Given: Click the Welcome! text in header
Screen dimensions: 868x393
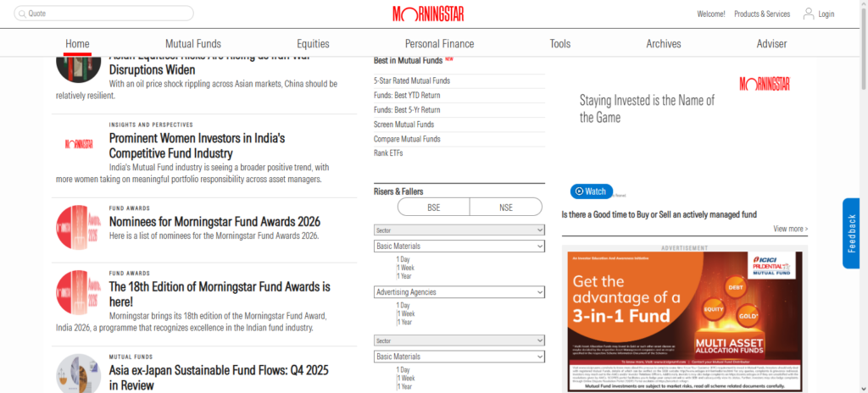Looking at the screenshot, I should coord(711,14).
